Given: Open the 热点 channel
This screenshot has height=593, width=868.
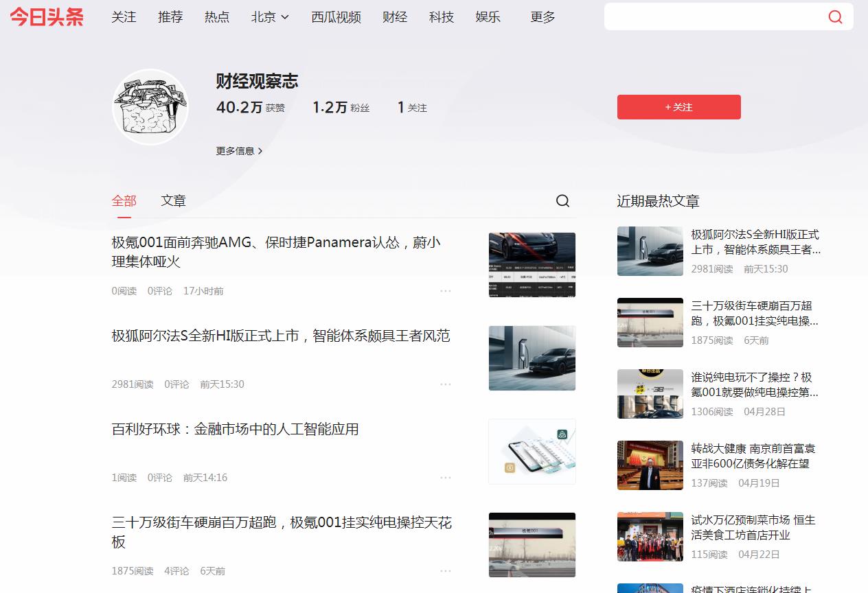Looking at the screenshot, I should click(x=217, y=17).
